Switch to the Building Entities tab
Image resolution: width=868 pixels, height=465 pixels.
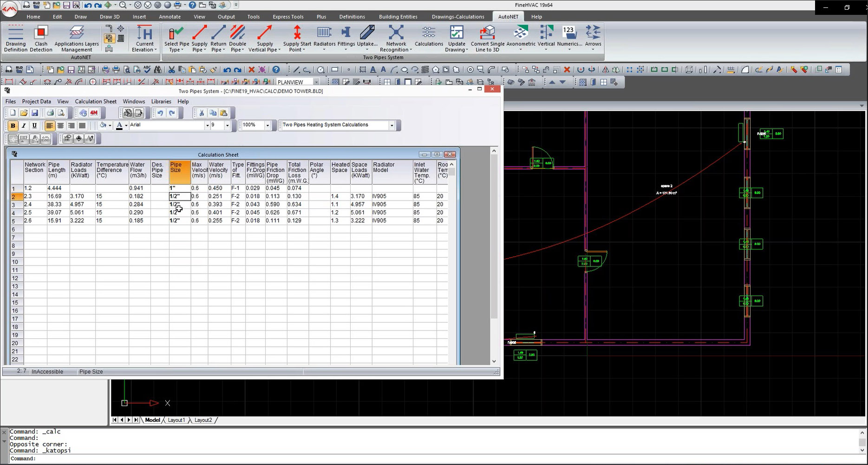[398, 17]
